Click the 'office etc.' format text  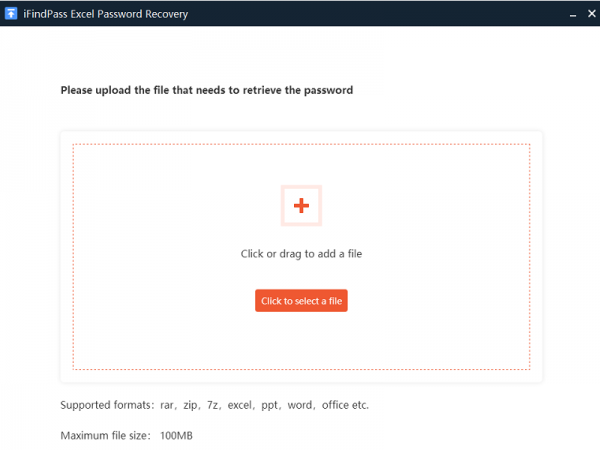(x=345, y=405)
